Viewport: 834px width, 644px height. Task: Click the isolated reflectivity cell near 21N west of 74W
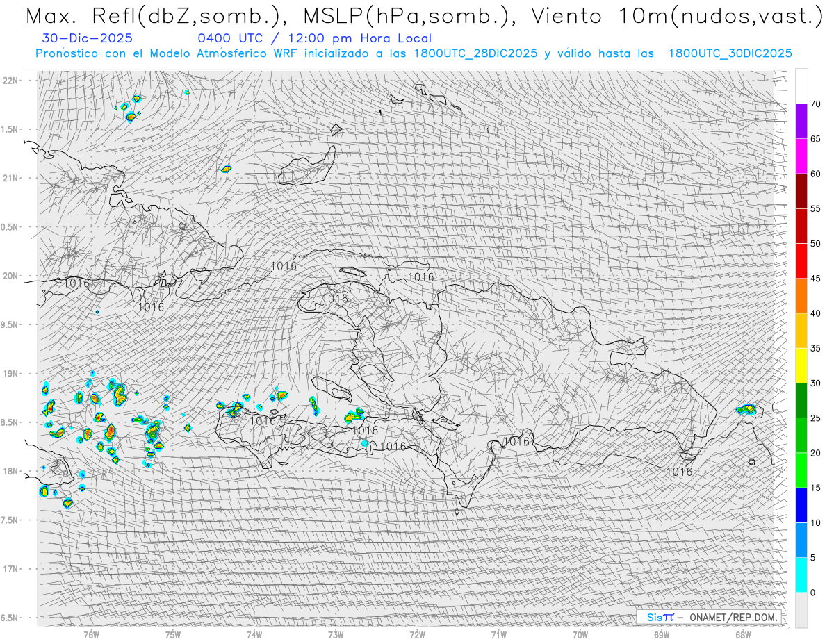click(x=226, y=169)
